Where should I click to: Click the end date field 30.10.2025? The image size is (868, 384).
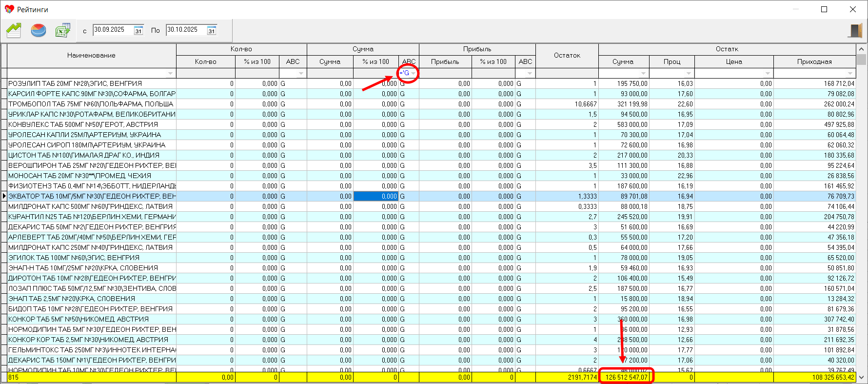pos(186,30)
